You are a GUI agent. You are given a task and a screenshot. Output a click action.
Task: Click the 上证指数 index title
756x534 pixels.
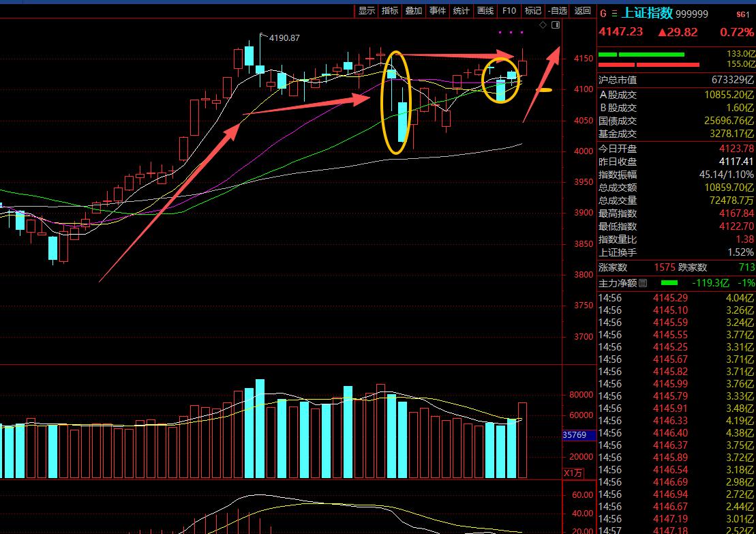(x=647, y=13)
